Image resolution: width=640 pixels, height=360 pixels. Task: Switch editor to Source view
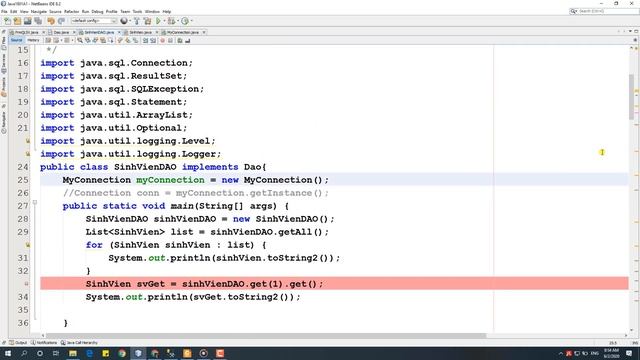[x=16, y=40]
